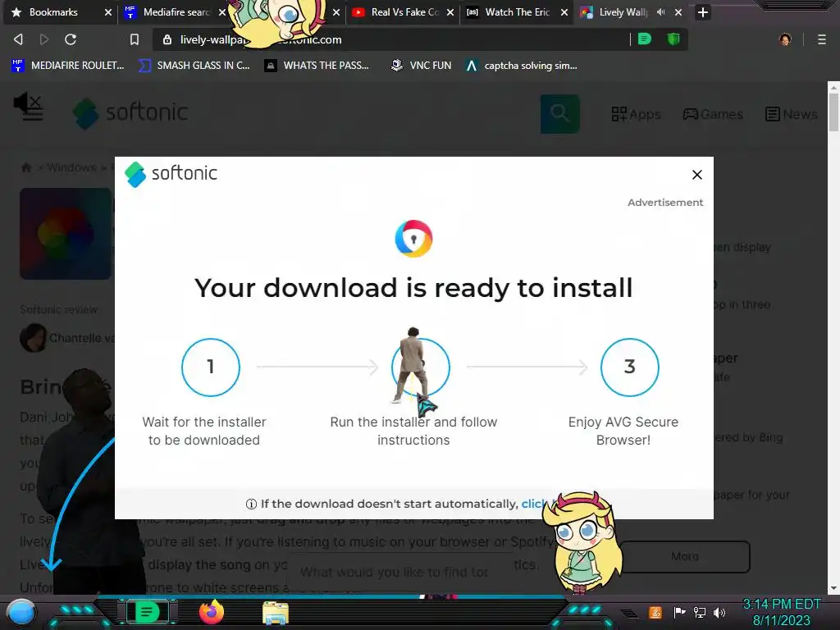Viewport: 840px width, 630px height.
Task: Mute the Lively Wallpaper tab audio icon
Action: click(660, 11)
